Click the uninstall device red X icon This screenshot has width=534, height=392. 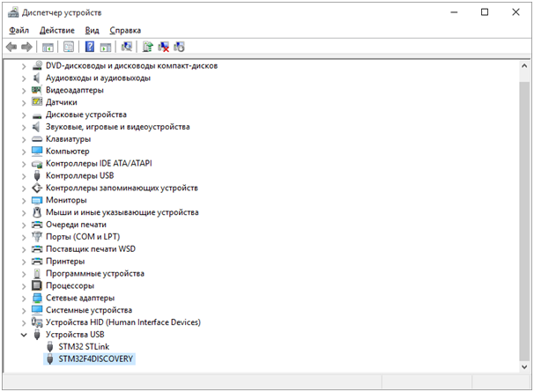164,47
